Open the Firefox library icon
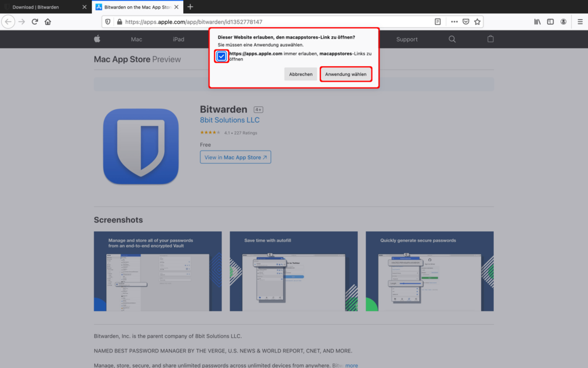This screenshot has width=588, height=368. [537, 22]
